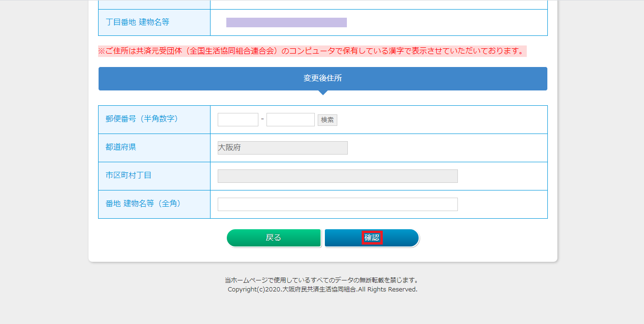Click the second postal code input box
Screen dimensions: 644x324
pyautogui.click(x=290, y=120)
